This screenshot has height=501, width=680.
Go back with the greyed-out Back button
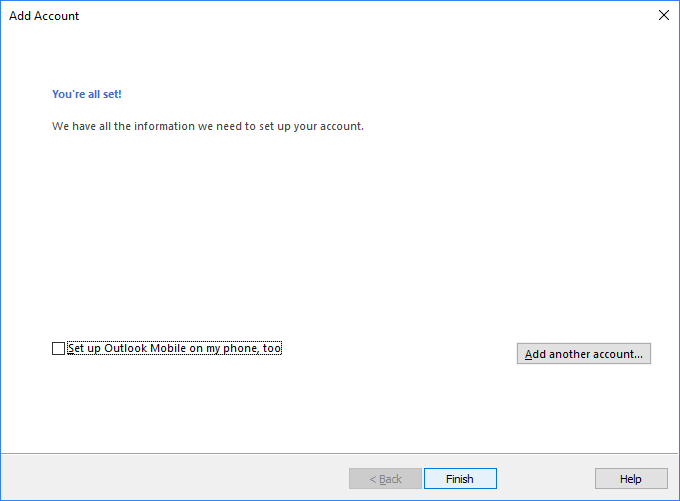point(385,479)
